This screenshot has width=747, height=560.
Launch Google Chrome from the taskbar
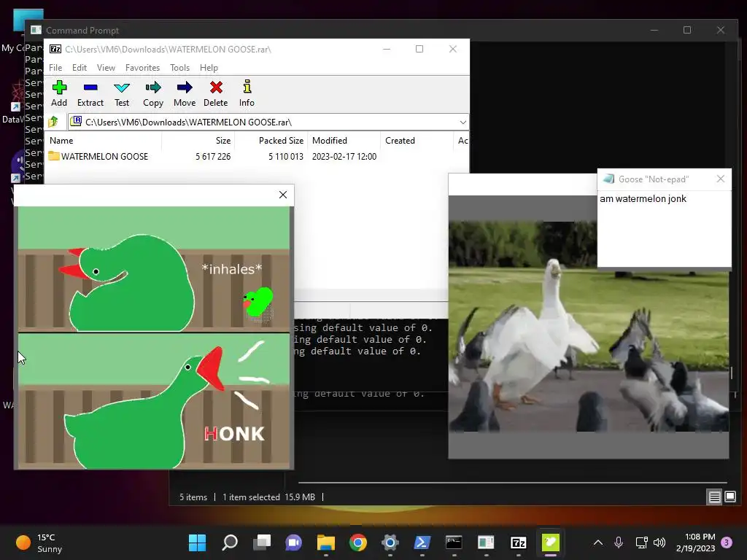point(357,542)
